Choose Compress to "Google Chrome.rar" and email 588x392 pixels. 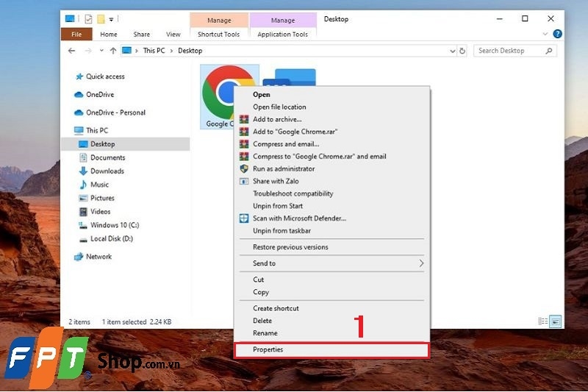(331, 157)
